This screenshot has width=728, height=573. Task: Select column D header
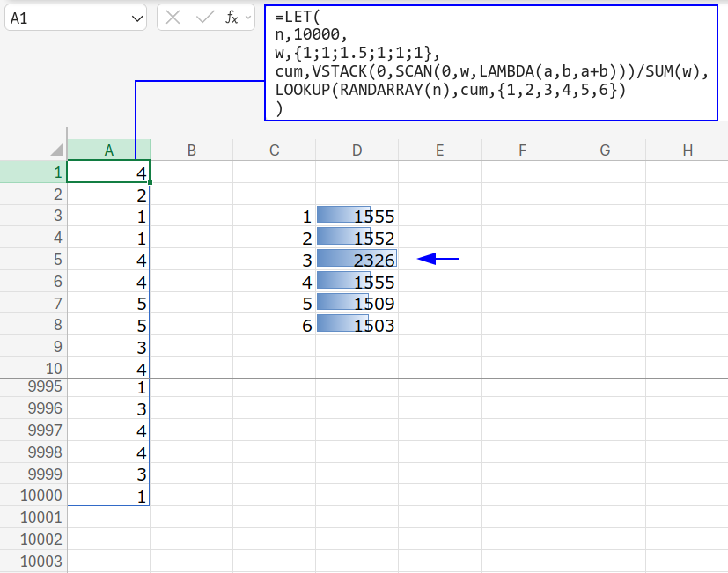point(357,151)
